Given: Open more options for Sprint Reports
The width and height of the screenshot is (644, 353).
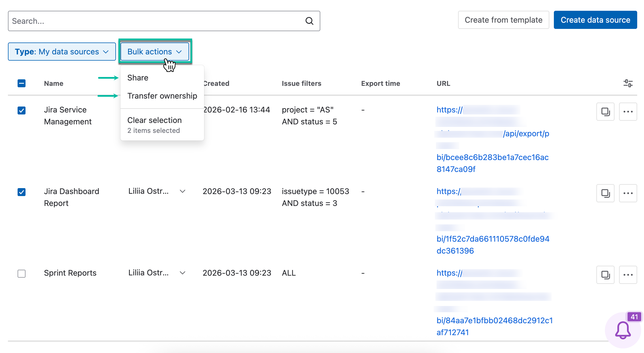Looking at the screenshot, I should pos(628,275).
